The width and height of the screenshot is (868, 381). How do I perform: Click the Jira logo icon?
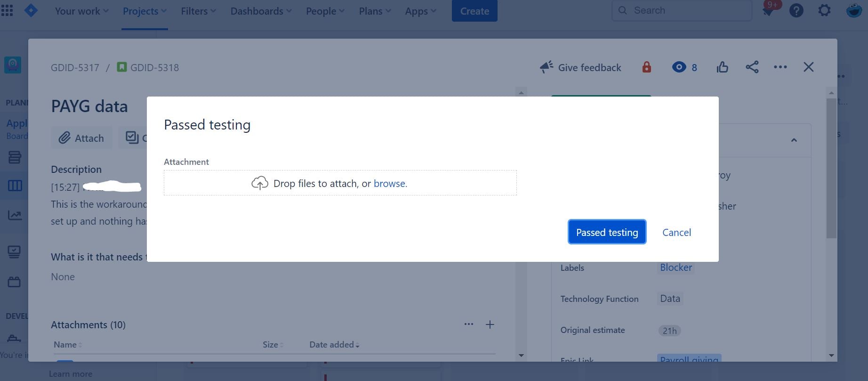coord(31,10)
